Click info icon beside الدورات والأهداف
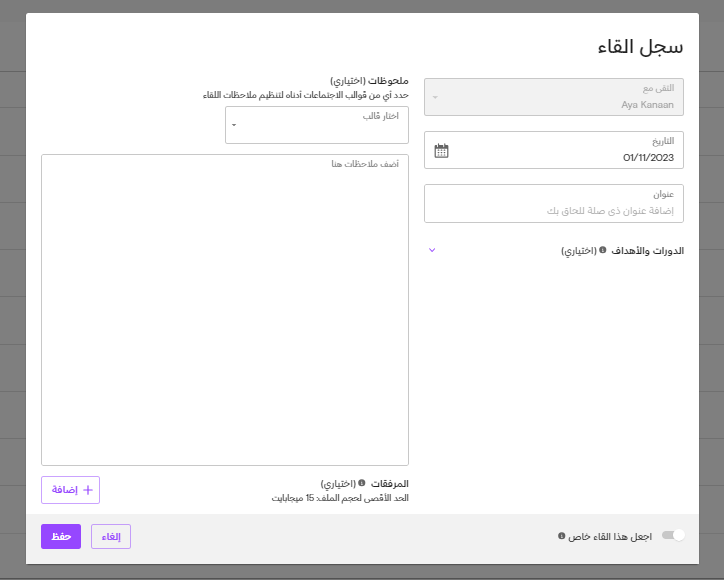 coord(603,250)
